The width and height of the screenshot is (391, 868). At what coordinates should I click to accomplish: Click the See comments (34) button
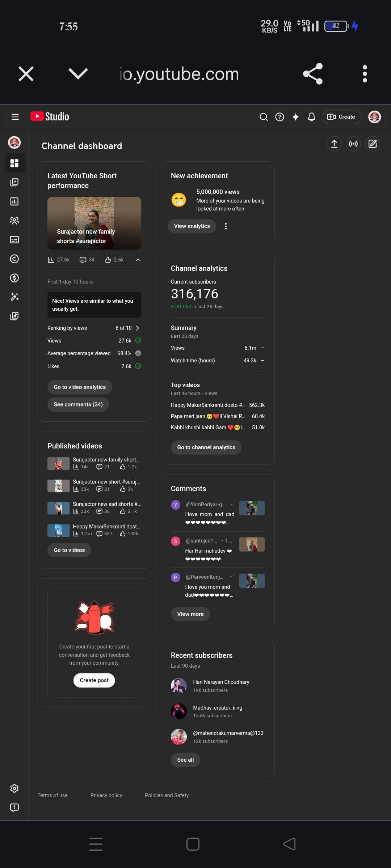tap(78, 404)
